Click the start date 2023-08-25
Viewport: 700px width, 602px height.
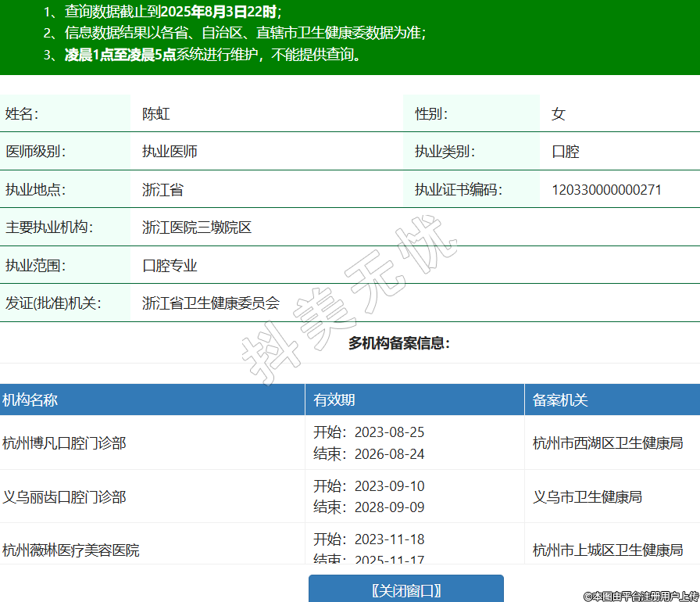point(389,432)
